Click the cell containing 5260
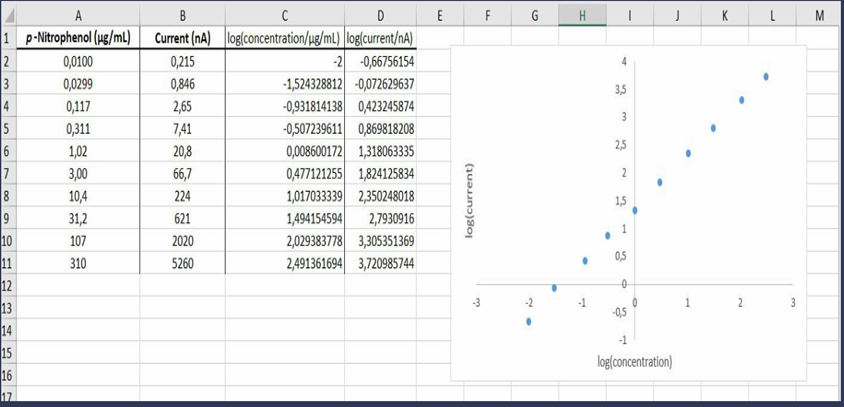This screenshot has height=407, width=844. click(x=182, y=263)
